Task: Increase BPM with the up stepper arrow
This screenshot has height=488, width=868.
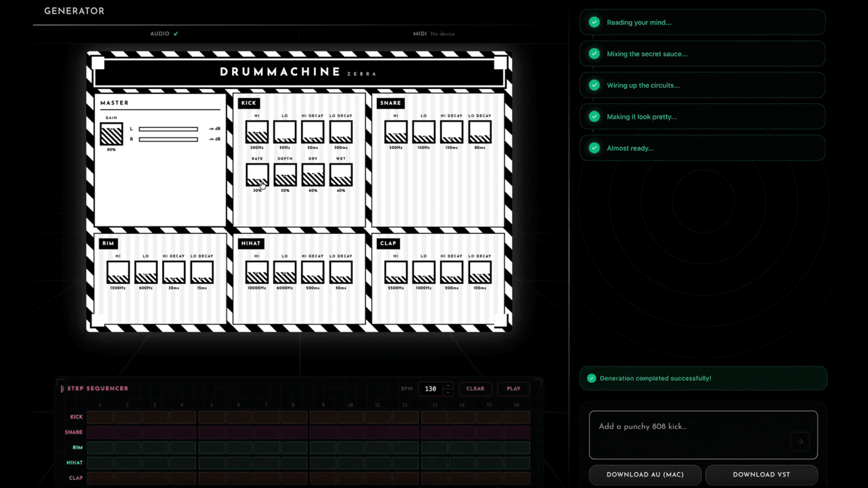Action: [x=448, y=386]
